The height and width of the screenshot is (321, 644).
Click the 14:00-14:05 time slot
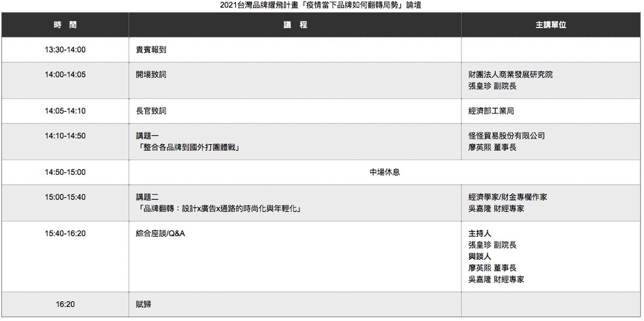click(65, 74)
